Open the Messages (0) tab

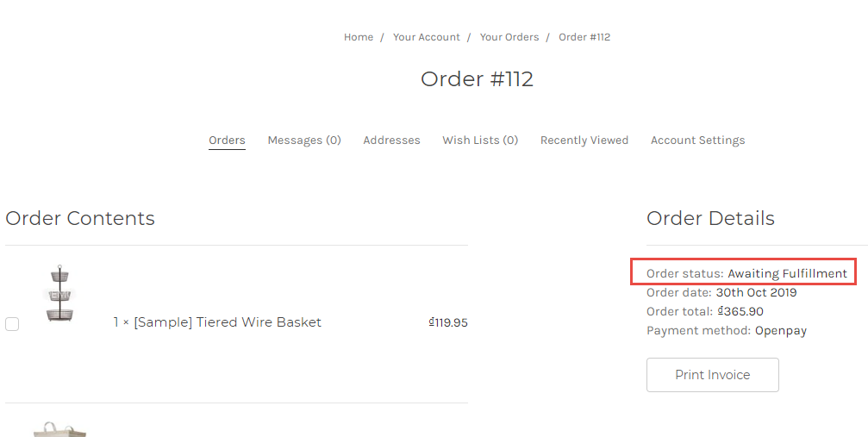point(304,140)
